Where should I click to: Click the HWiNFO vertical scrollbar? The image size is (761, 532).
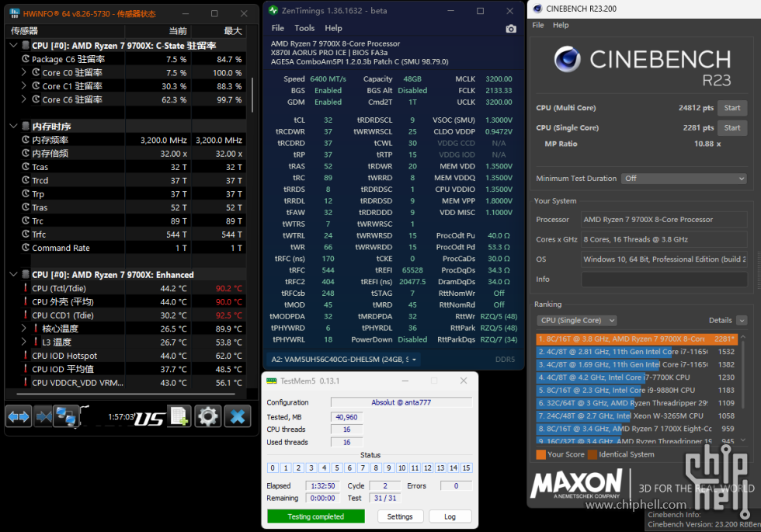252,95
